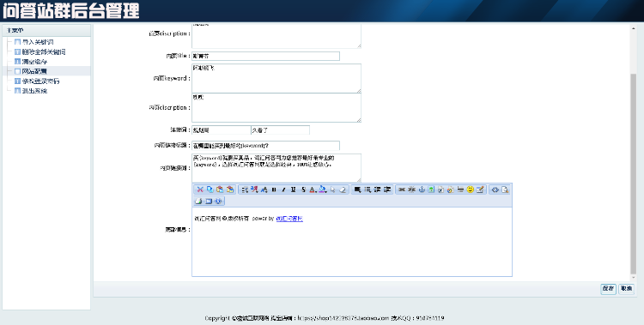Toggle bold formatting in the editor
Image resolution: width=644 pixels, height=325 pixels.
pyautogui.click(x=274, y=190)
